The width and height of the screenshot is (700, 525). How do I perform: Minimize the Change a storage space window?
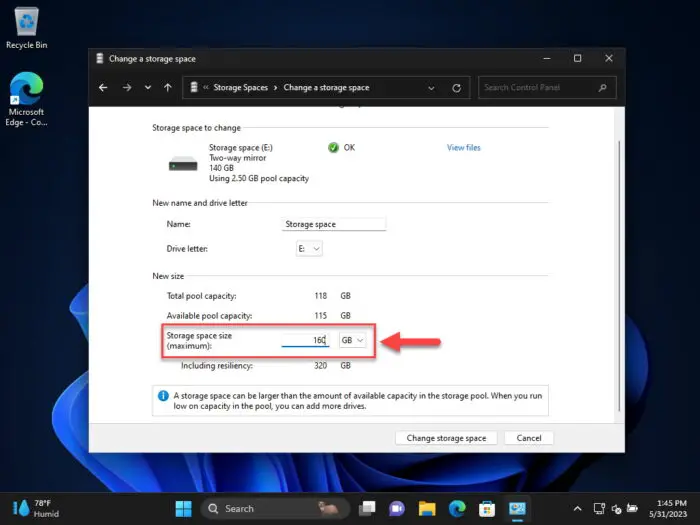(x=547, y=58)
